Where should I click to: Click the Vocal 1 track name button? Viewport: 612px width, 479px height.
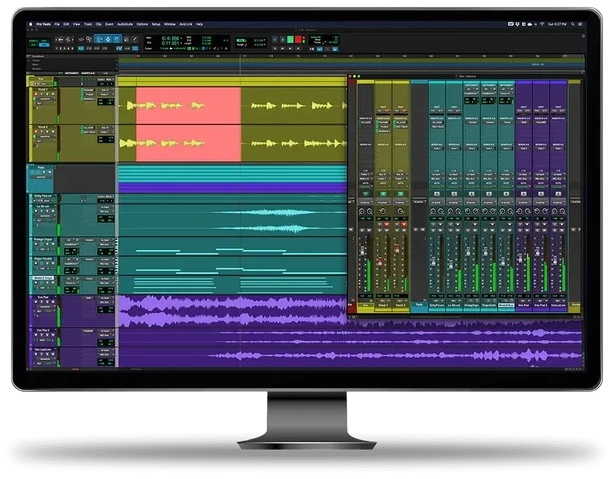click(x=43, y=90)
